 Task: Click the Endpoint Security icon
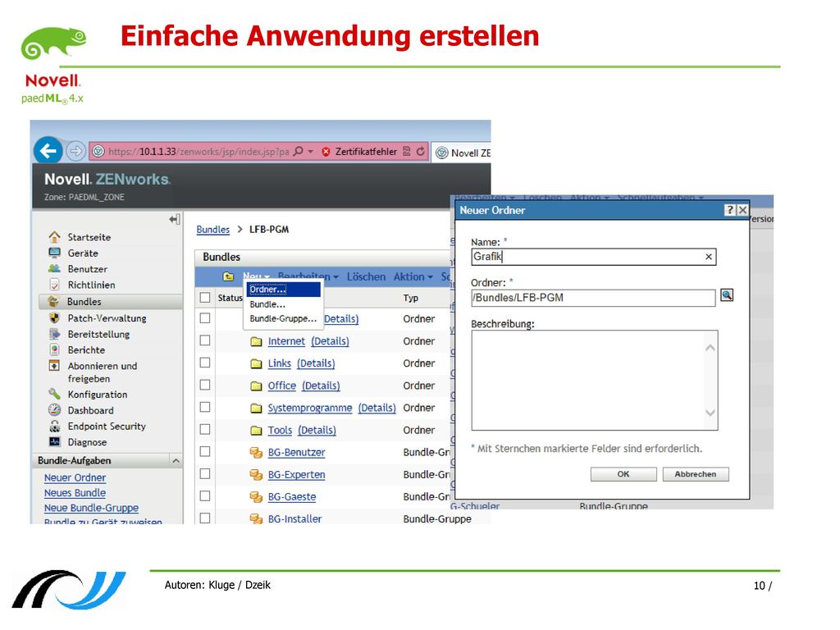point(54,426)
